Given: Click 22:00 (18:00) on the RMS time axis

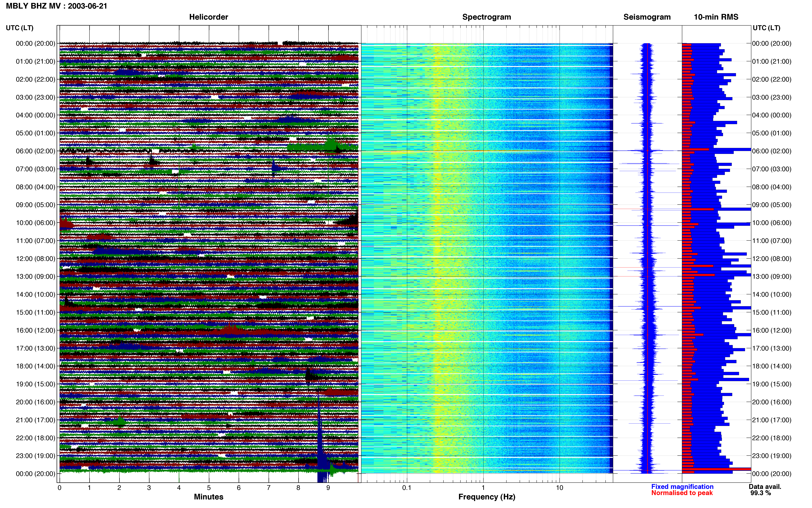Looking at the screenshot, I should (x=772, y=438).
